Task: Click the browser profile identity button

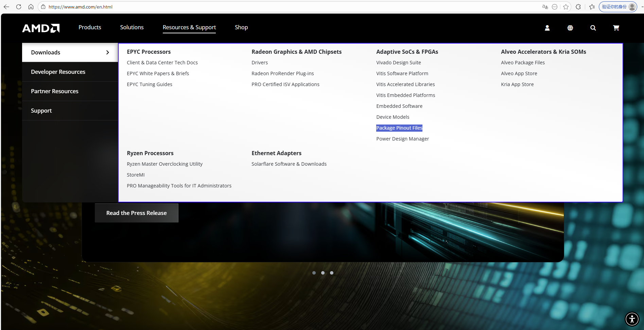Action: (x=618, y=7)
